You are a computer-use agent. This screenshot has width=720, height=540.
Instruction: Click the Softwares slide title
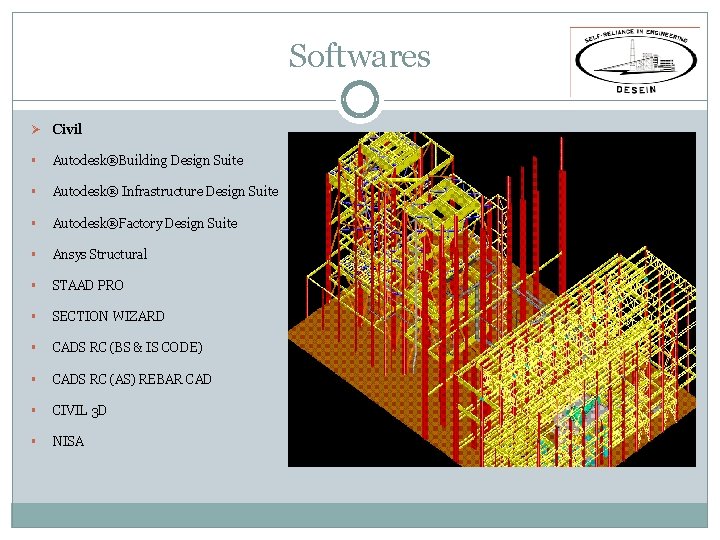point(360,56)
